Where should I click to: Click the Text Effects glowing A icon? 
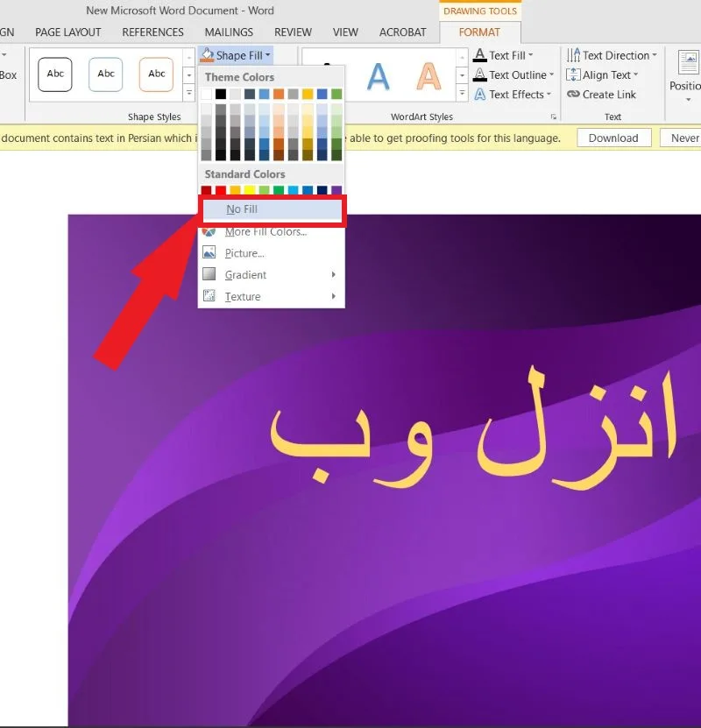point(479,95)
